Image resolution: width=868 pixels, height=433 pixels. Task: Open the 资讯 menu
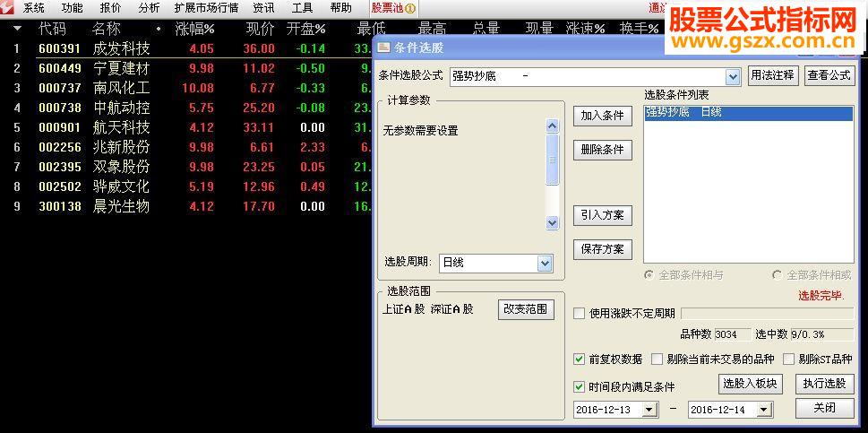click(x=263, y=8)
